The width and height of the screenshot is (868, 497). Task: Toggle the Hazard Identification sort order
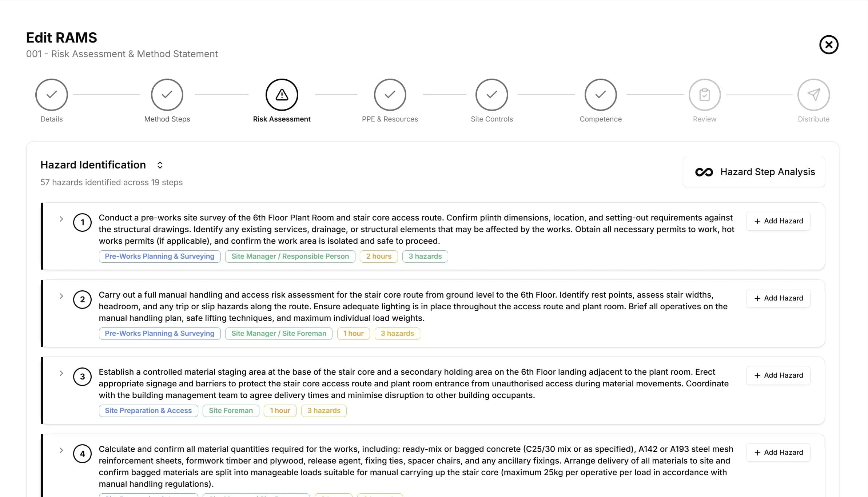coord(160,165)
